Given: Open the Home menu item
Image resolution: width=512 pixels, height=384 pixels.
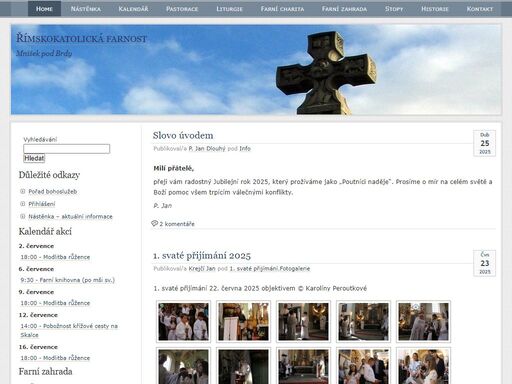Looking at the screenshot, I should click(x=44, y=9).
